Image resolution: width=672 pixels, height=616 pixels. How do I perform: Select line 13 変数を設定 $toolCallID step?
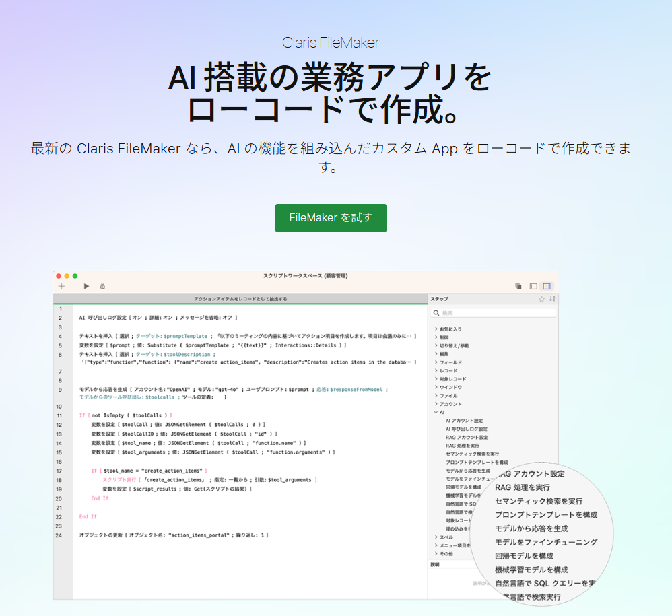click(184, 434)
